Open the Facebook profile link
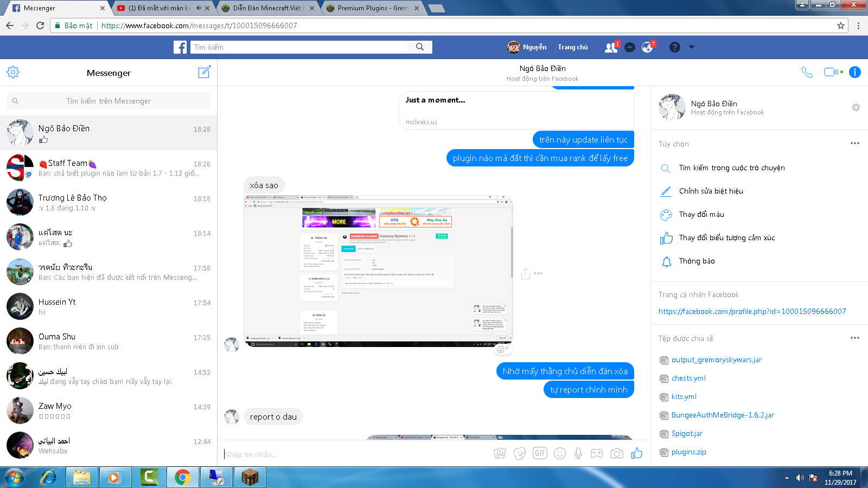This screenshot has width=868, height=488. pos(752,312)
